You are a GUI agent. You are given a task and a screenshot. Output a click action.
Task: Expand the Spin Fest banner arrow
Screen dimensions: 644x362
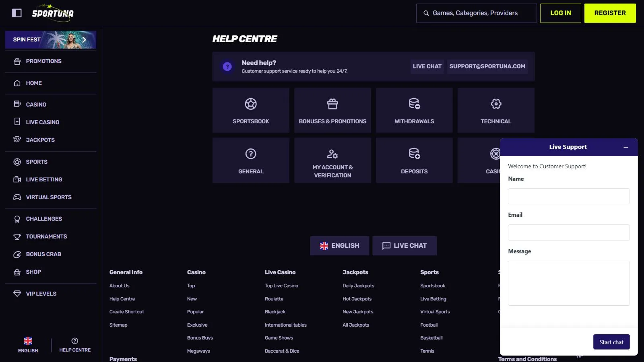[x=84, y=39]
